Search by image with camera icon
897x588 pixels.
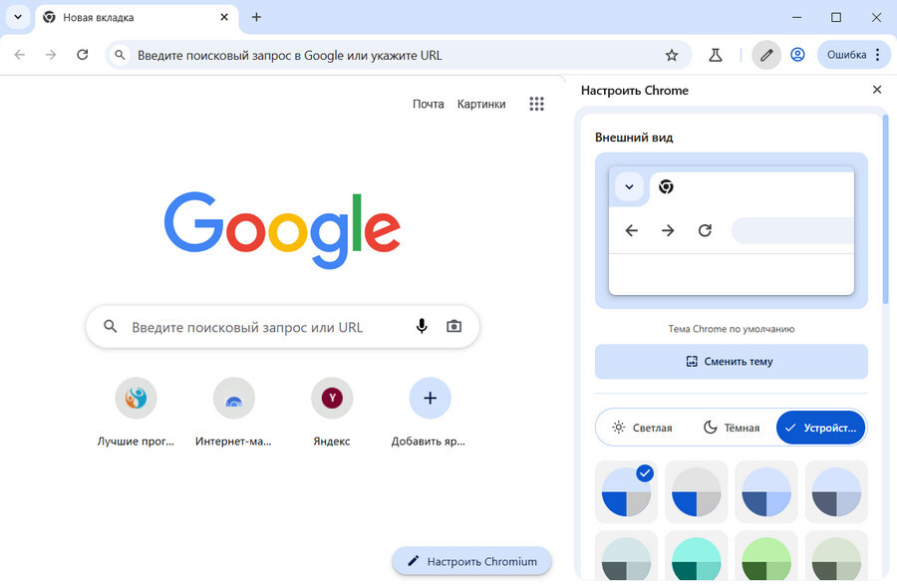pyautogui.click(x=453, y=327)
